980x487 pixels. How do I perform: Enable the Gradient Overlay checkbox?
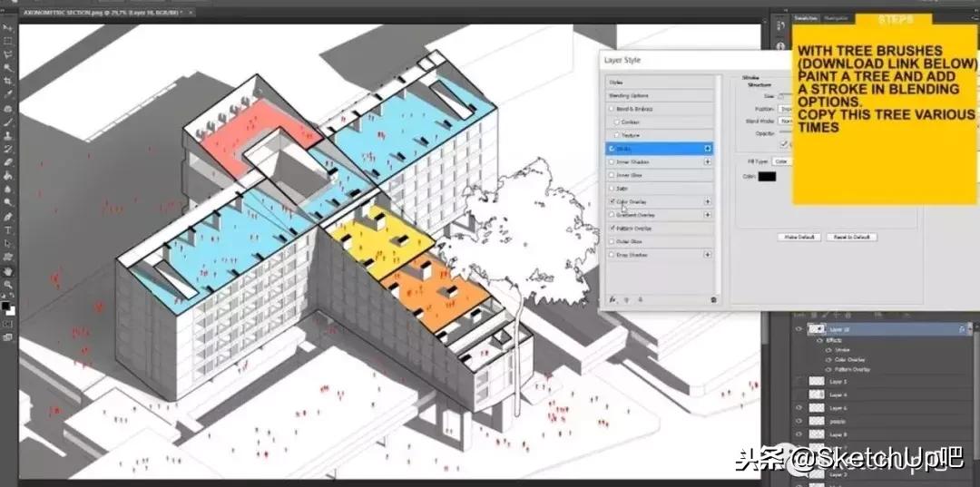point(612,215)
